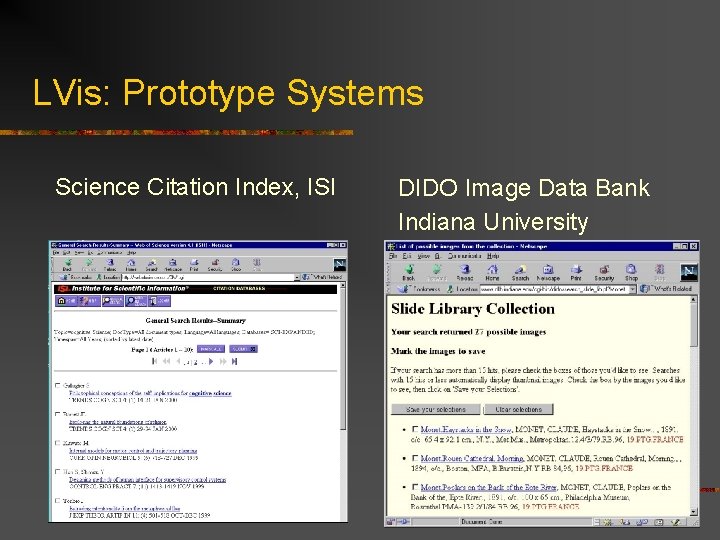
Task: Click What's Related in the DIDO window
Action: point(667,289)
